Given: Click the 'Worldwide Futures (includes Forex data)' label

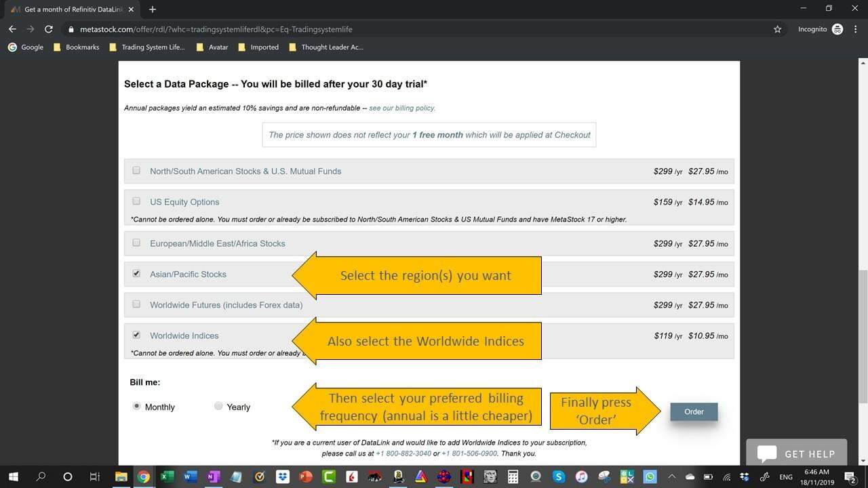Looking at the screenshot, I should [x=226, y=305].
